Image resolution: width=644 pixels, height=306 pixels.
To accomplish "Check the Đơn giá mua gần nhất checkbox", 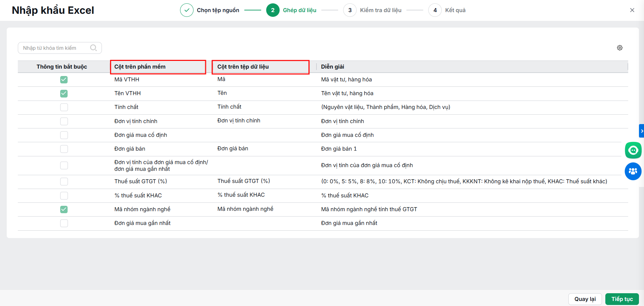I will [64, 223].
